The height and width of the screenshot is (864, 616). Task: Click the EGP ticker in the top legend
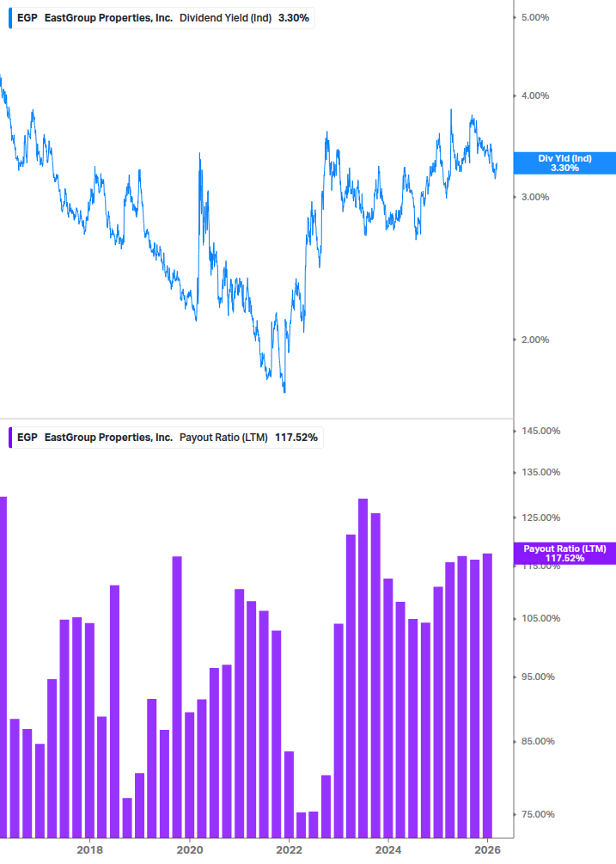pyautogui.click(x=27, y=18)
